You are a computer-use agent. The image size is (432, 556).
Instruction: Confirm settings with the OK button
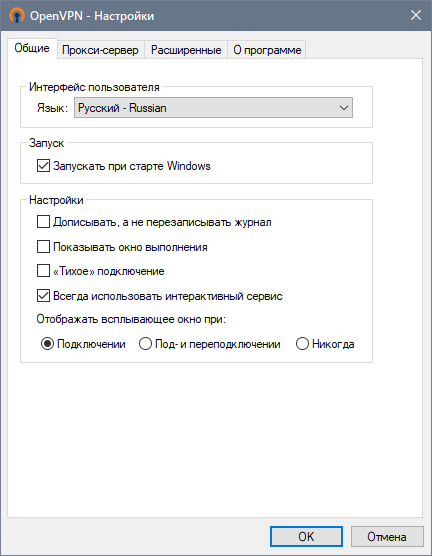(x=306, y=536)
